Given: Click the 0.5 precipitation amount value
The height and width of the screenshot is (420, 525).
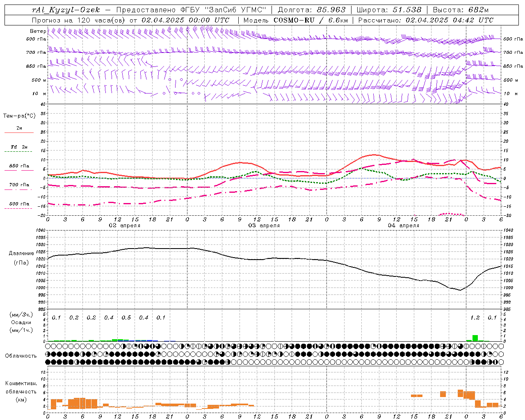Looking at the screenshot, I should (x=126, y=317).
